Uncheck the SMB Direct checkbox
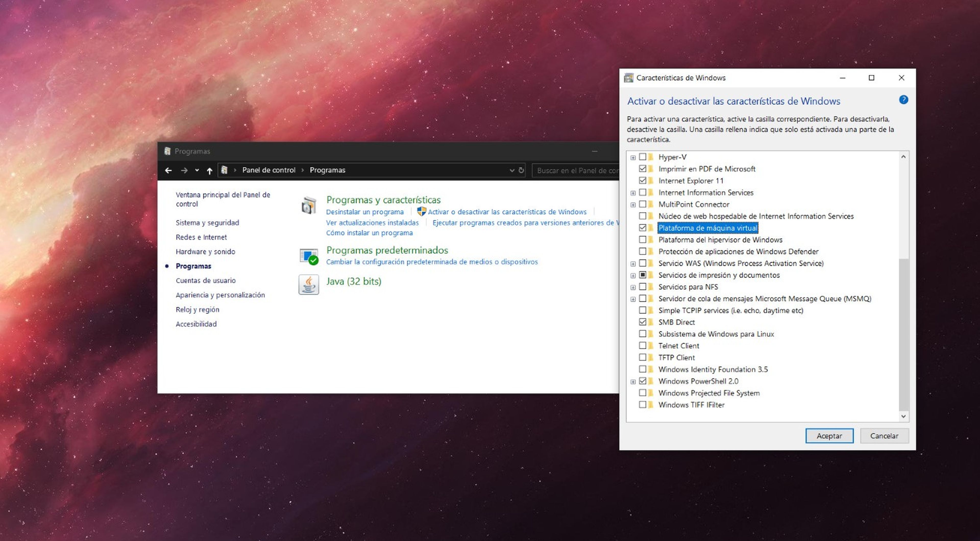980x541 pixels. click(643, 322)
